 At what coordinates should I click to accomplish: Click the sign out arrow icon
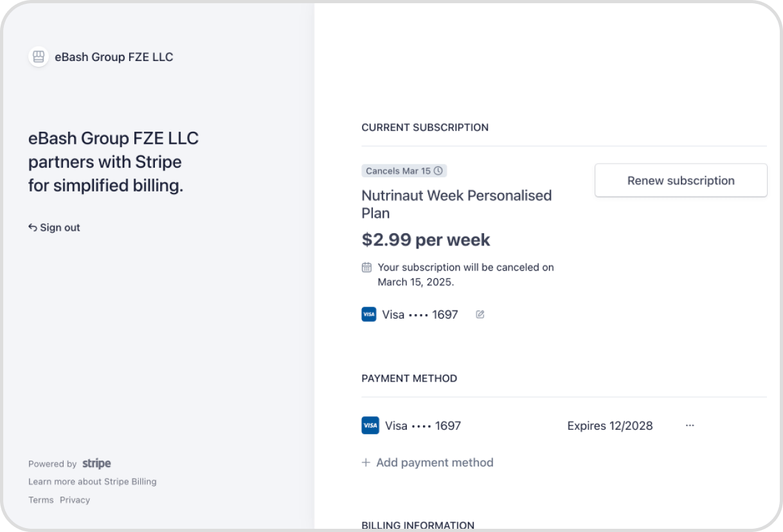click(32, 227)
